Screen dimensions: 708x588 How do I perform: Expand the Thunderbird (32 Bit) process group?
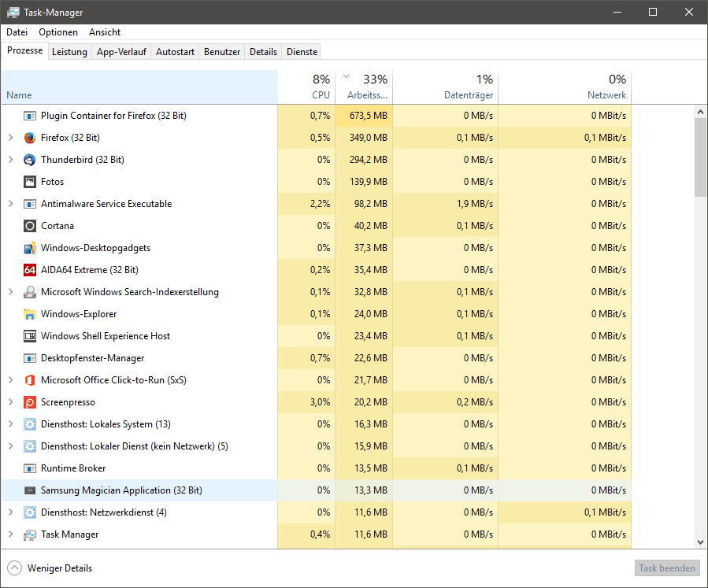click(11, 160)
